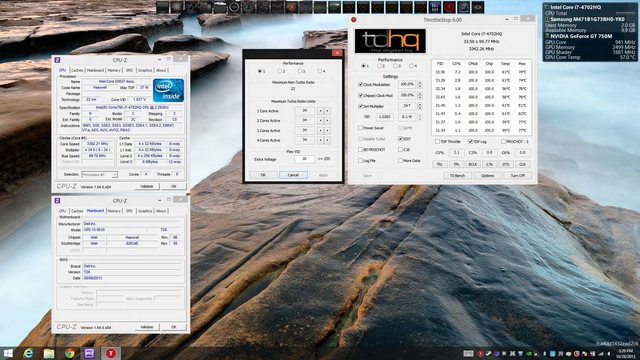
Task: Open the Windows Start button
Action: point(8,353)
